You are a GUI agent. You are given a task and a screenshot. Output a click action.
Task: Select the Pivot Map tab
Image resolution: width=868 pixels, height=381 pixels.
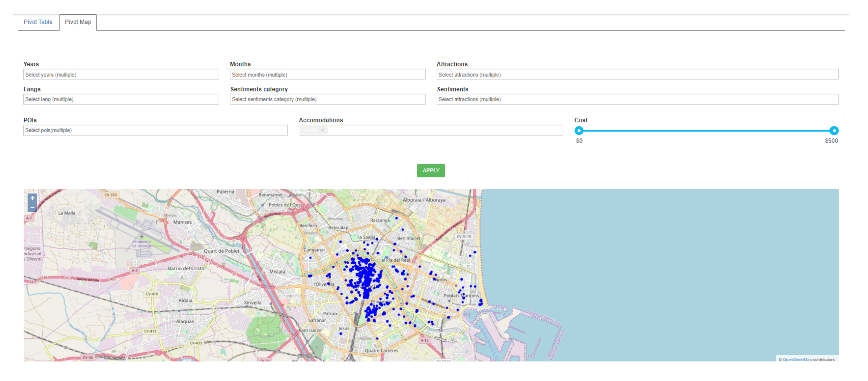coord(78,22)
